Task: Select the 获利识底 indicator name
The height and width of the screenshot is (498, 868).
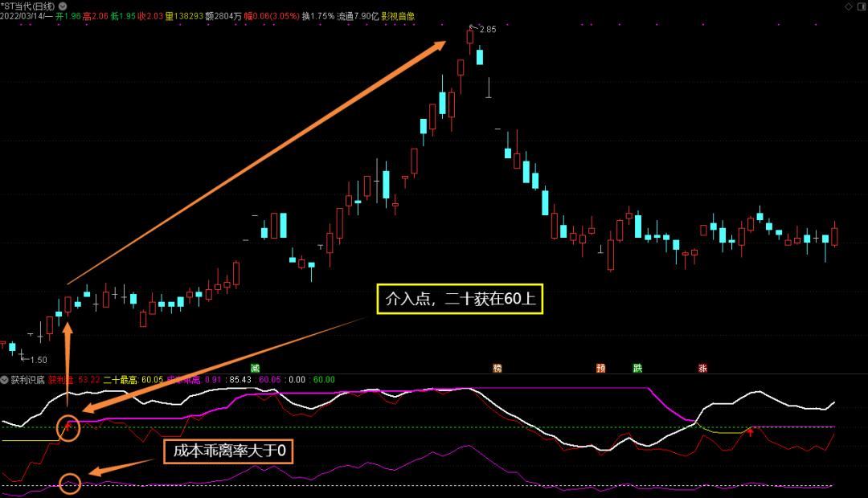Action: [27, 380]
